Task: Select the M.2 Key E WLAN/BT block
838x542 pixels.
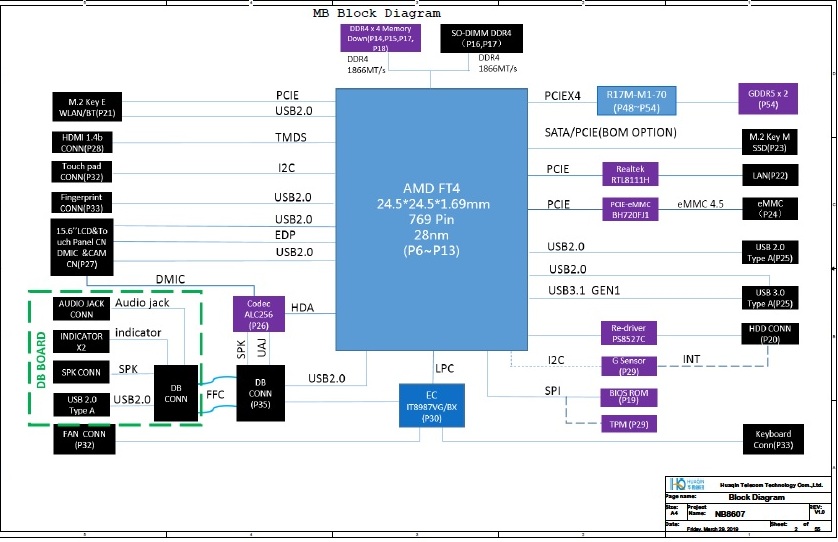Action: click(x=86, y=107)
